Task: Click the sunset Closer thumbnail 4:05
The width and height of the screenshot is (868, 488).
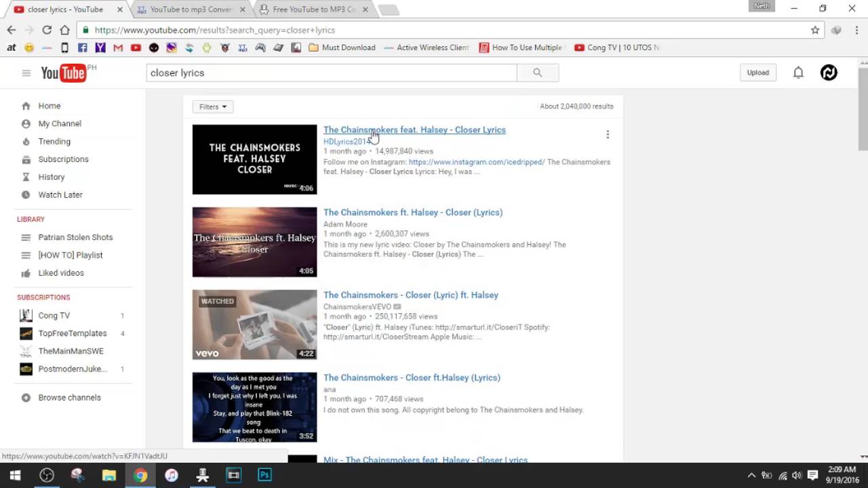Action: click(x=254, y=242)
